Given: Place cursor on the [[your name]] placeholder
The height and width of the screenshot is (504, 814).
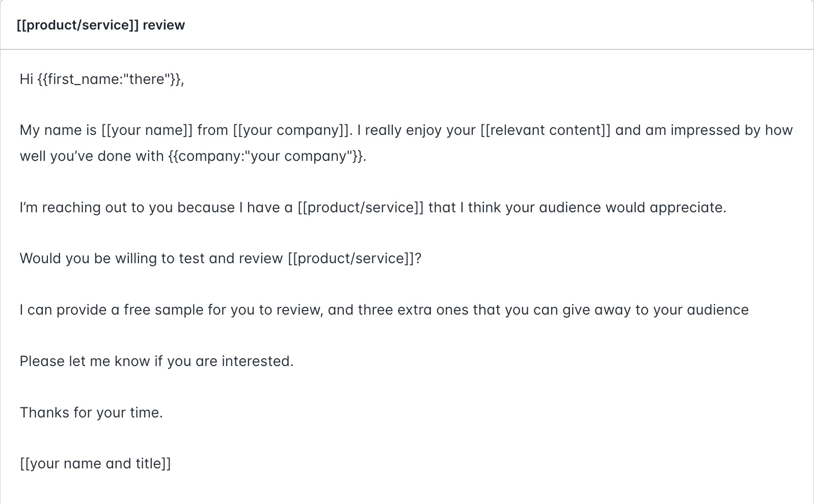Looking at the screenshot, I should pyautogui.click(x=147, y=130).
